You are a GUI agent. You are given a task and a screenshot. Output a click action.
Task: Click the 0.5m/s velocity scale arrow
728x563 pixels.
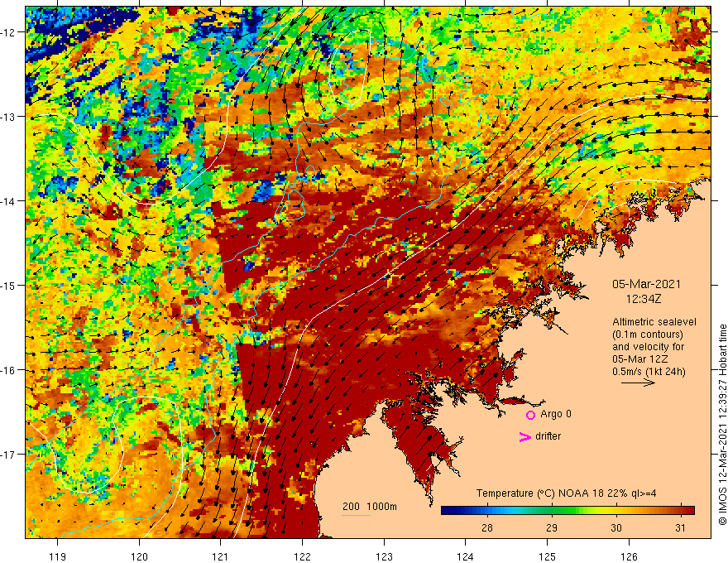638,383
